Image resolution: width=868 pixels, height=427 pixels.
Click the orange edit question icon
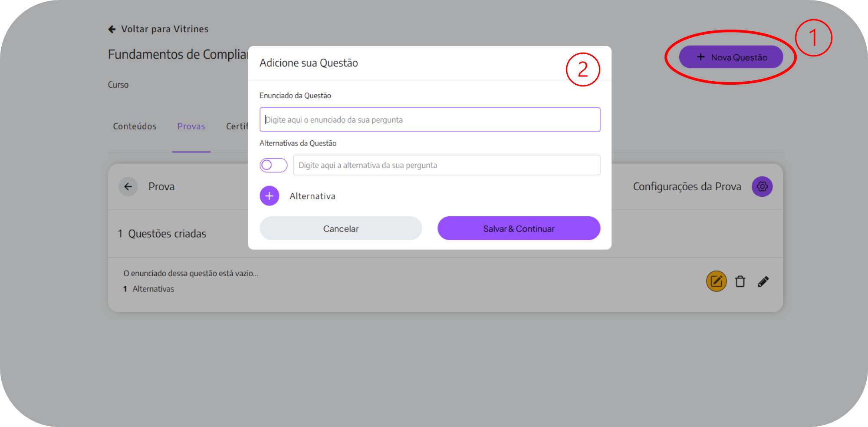(716, 281)
